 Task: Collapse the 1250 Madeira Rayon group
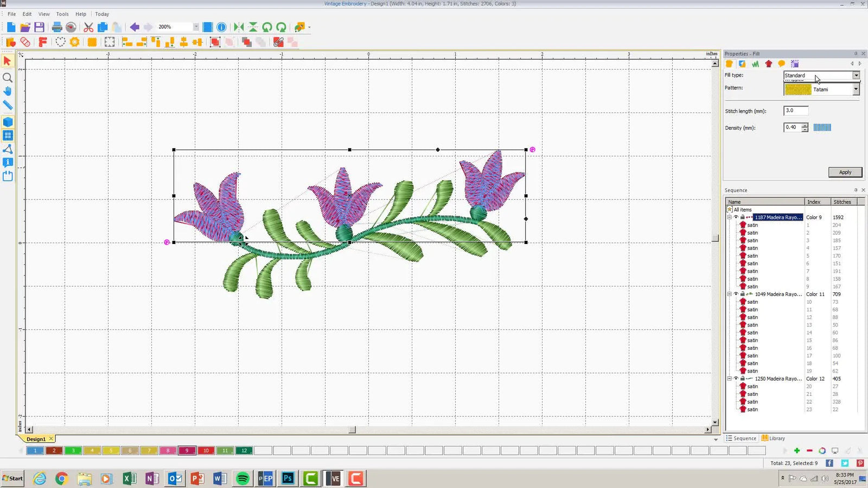pos(730,379)
